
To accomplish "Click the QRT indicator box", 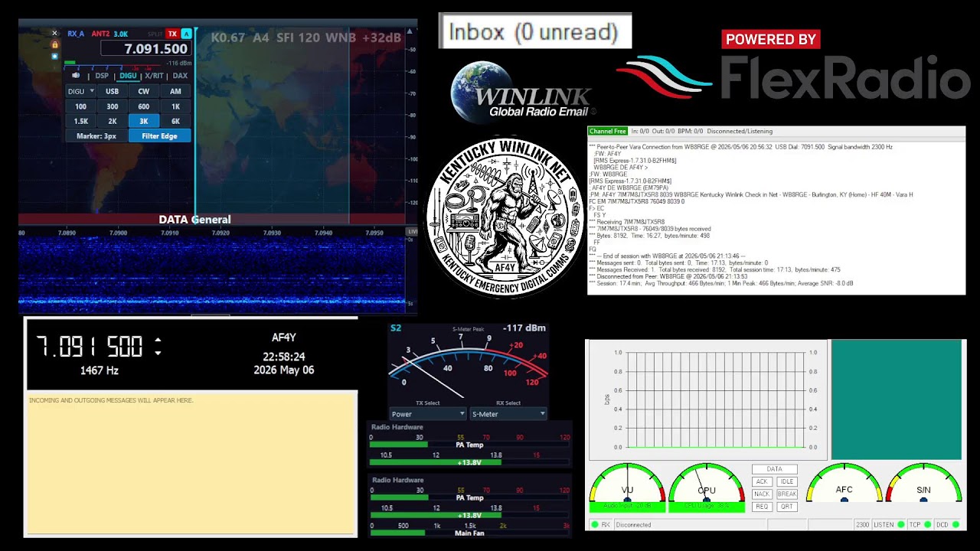I will click(x=787, y=507).
